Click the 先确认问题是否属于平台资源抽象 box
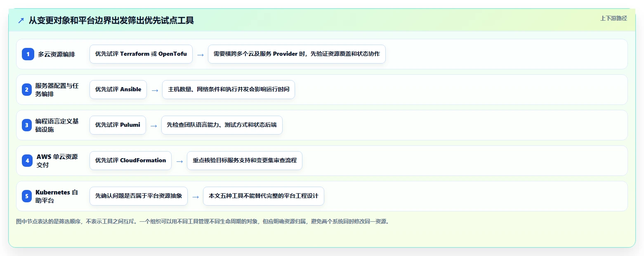Image resolution: width=644 pixels, height=256 pixels. coord(139,196)
